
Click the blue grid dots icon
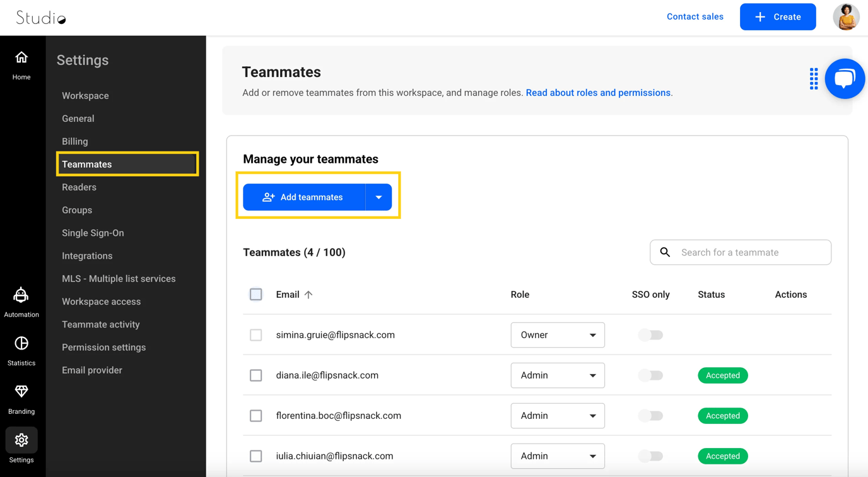coord(814,79)
